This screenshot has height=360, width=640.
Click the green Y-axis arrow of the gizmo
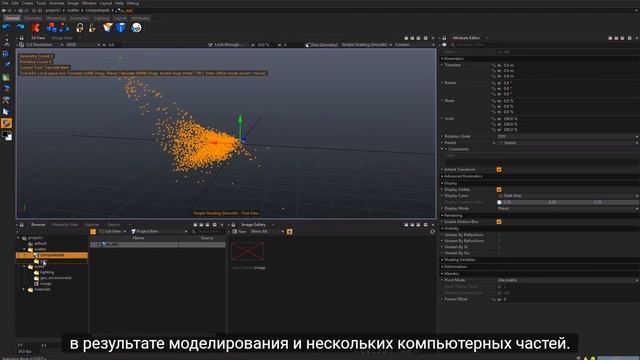240,119
